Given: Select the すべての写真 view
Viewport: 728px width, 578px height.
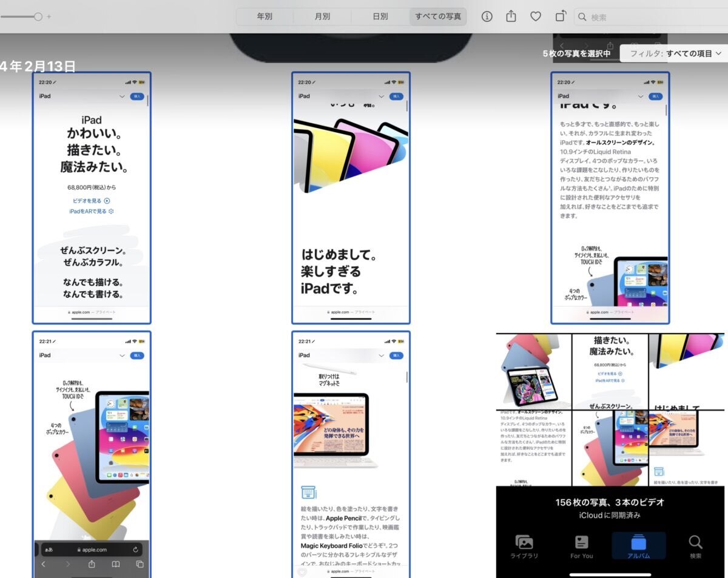Looking at the screenshot, I should 438,17.
